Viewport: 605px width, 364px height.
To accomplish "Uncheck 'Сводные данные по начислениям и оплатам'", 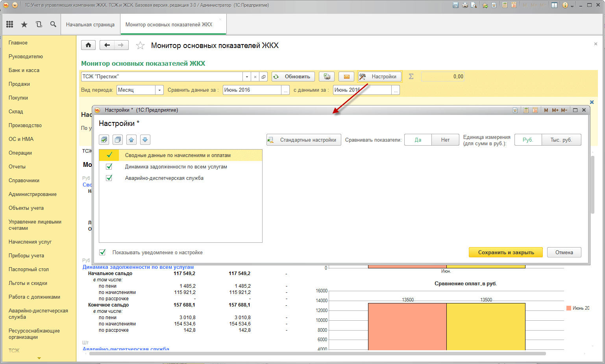I will tap(109, 155).
